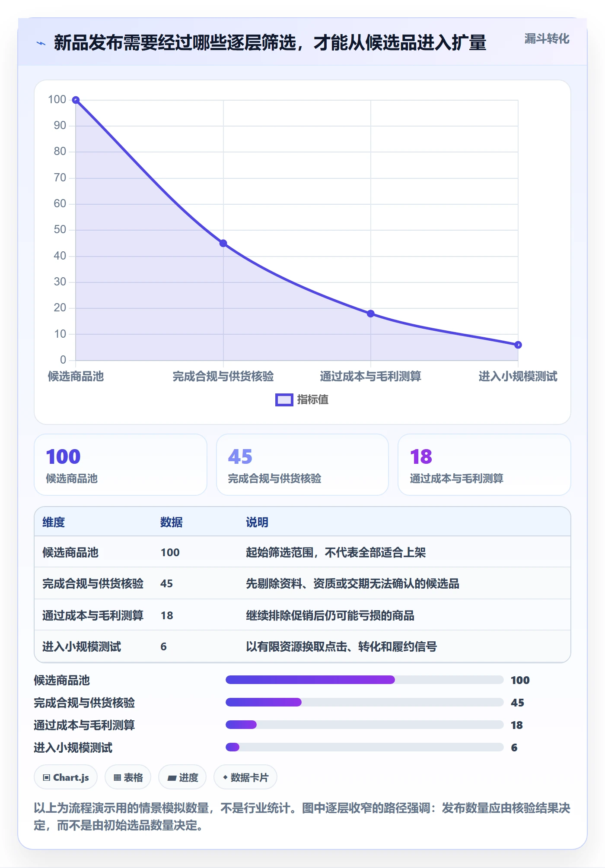The width and height of the screenshot is (605, 868).
Task: Click the lightning icon beside the title
Action: coord(41,43)
